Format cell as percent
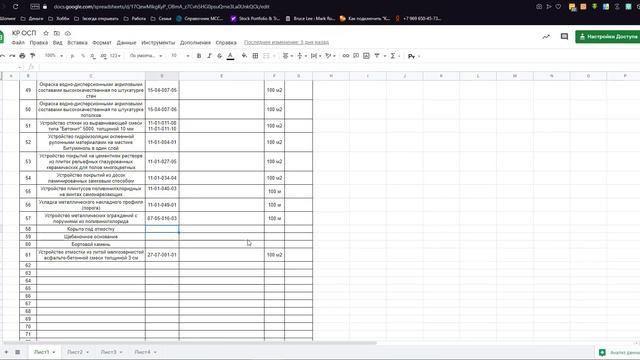 [x=83, y=56]
